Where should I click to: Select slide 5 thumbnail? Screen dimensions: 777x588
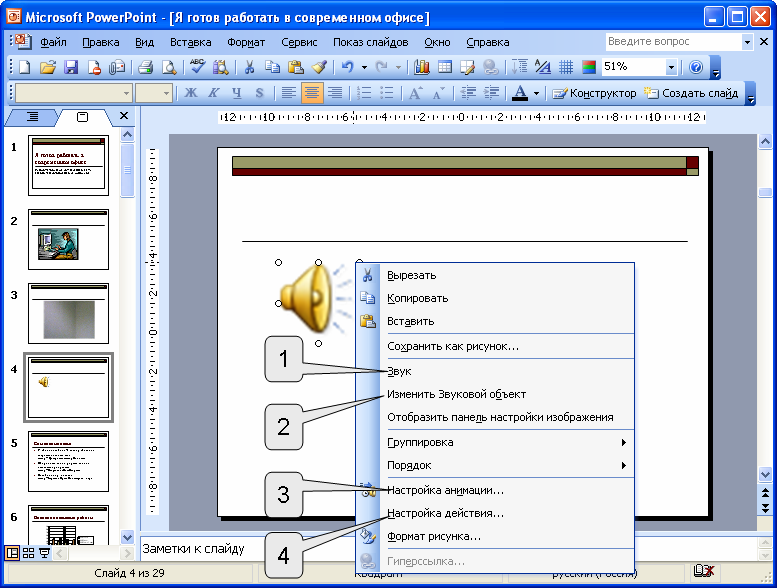click(68, 461)
